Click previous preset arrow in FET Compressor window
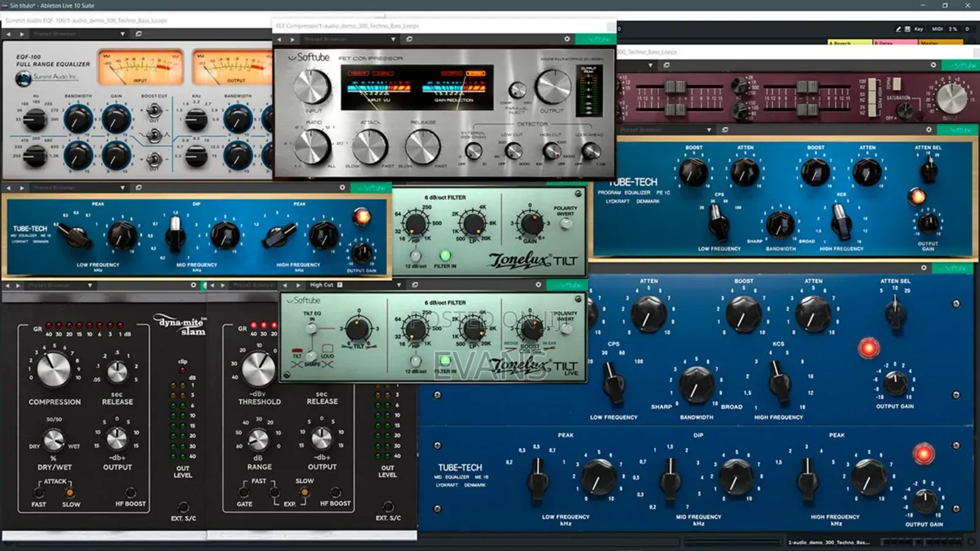Screen dimensions: 980x551 click(x=279, y=39)
